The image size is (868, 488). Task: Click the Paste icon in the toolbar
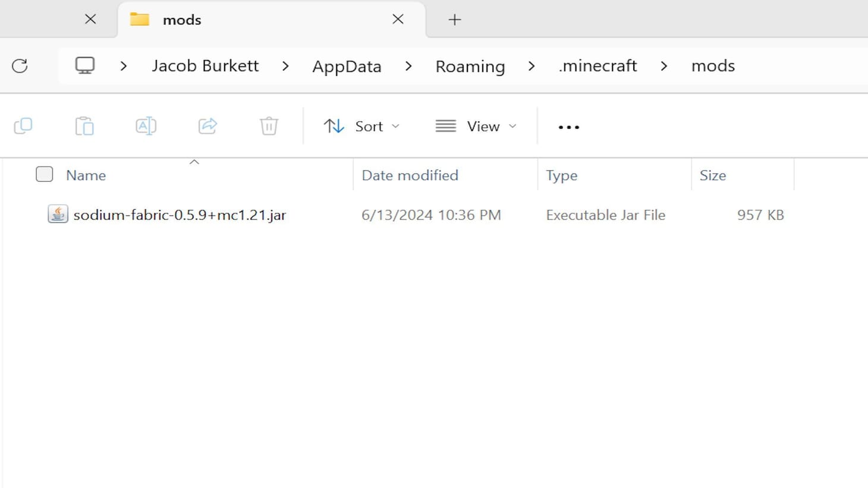(x=84, y=125)
